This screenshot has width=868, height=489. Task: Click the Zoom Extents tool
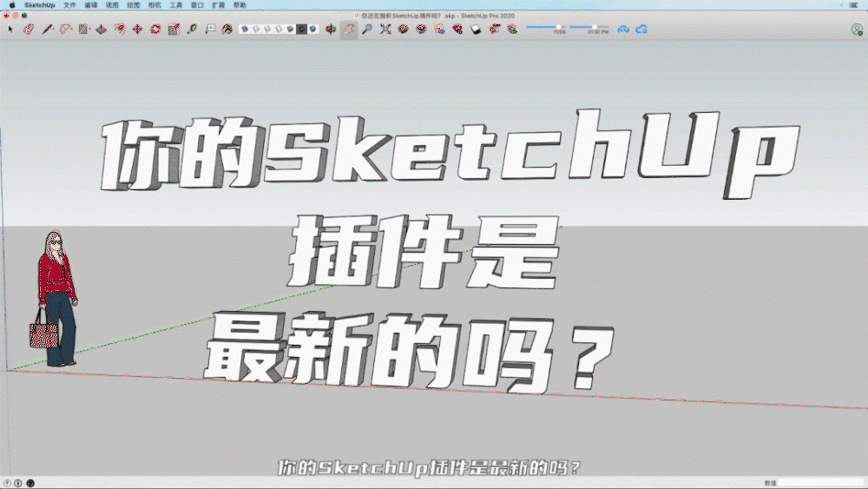click(x=385, y=29)
